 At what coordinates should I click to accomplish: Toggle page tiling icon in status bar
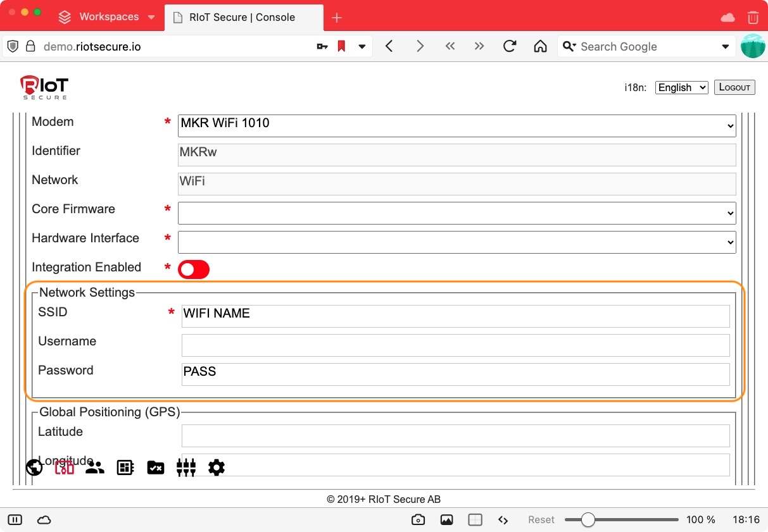475,520
